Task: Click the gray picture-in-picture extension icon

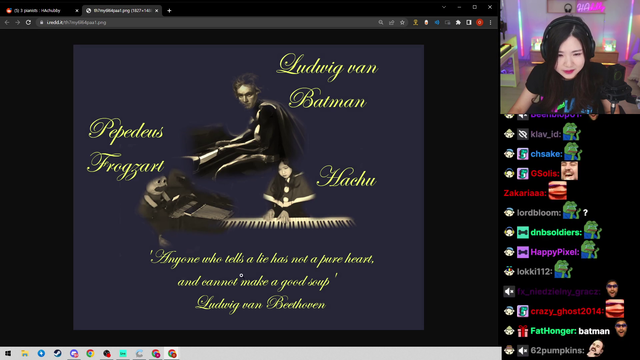Action: [447, 22]
